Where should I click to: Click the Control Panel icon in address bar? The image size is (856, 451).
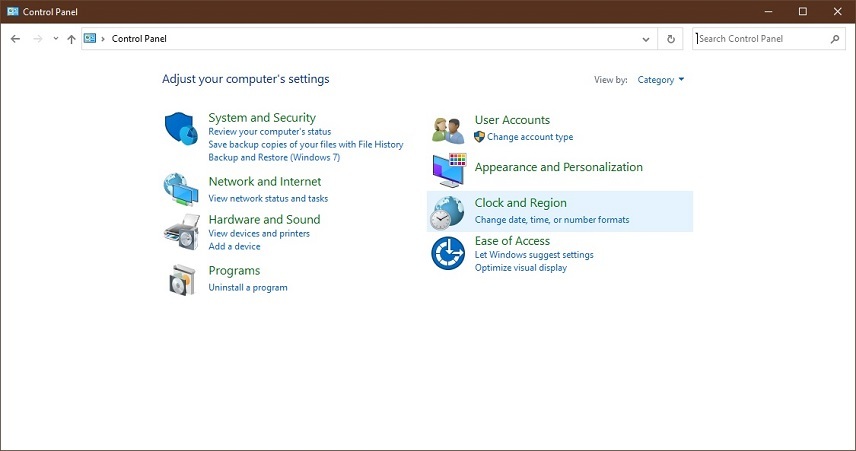coord(90,38)
